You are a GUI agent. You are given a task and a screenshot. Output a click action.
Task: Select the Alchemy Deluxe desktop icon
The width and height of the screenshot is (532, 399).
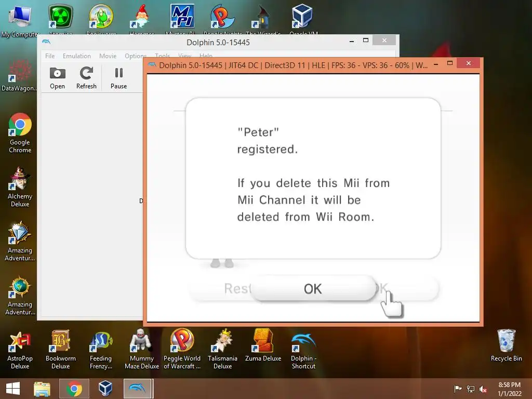pos(20,187)
